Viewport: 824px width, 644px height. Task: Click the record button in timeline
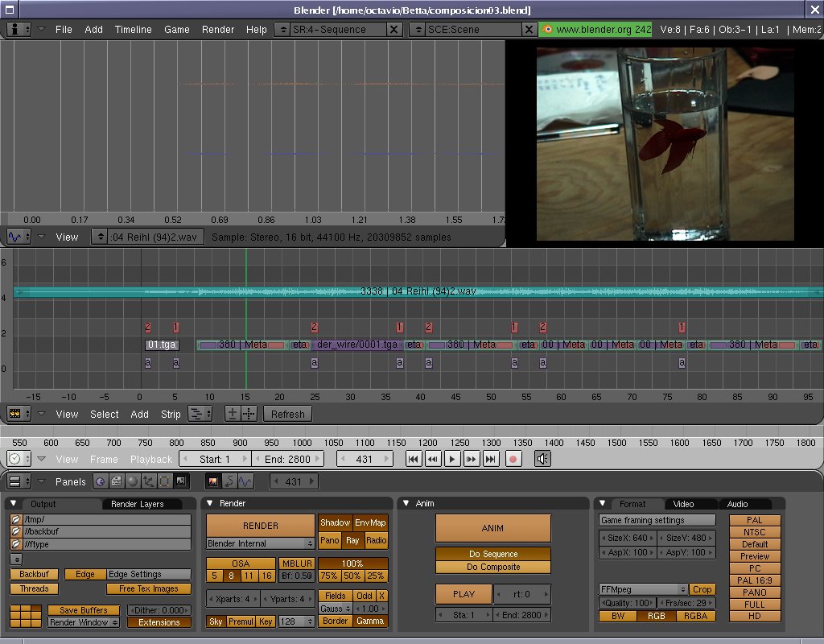tap(512, 459)
